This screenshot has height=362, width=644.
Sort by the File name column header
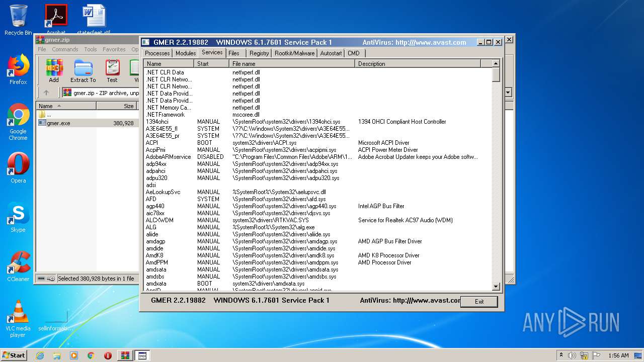coord(292,64)
